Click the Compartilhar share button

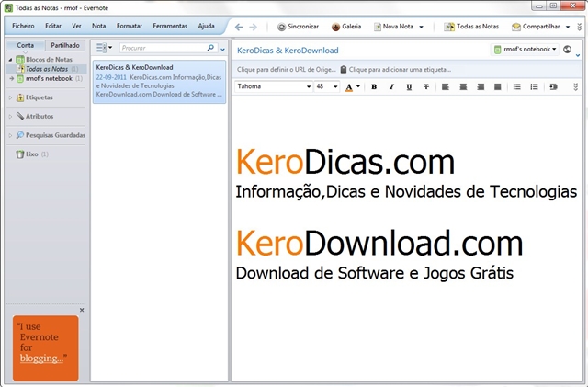pyautogui.click(x=536, y=27)
